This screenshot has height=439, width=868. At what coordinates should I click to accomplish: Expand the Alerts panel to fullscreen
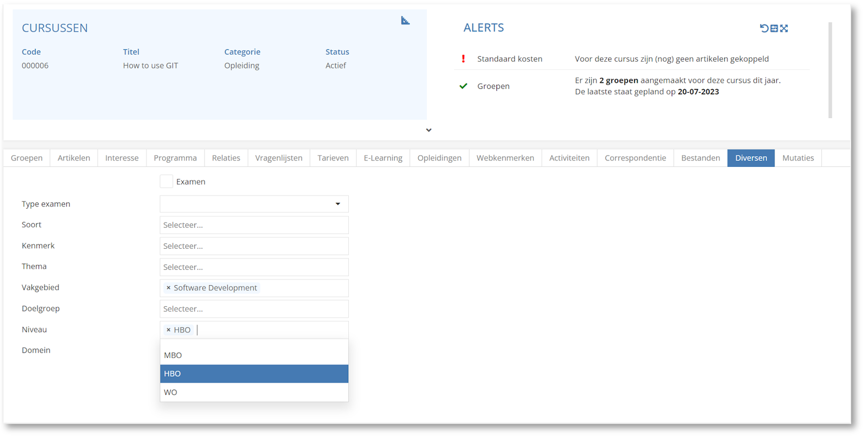pos(784,28)
